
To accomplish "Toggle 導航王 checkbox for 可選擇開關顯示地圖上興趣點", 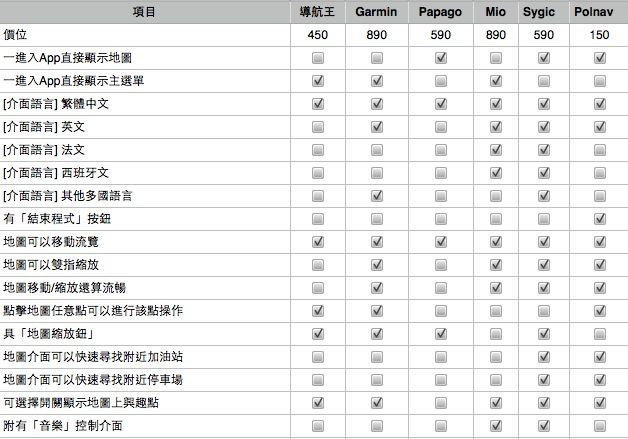I will 318,403.
